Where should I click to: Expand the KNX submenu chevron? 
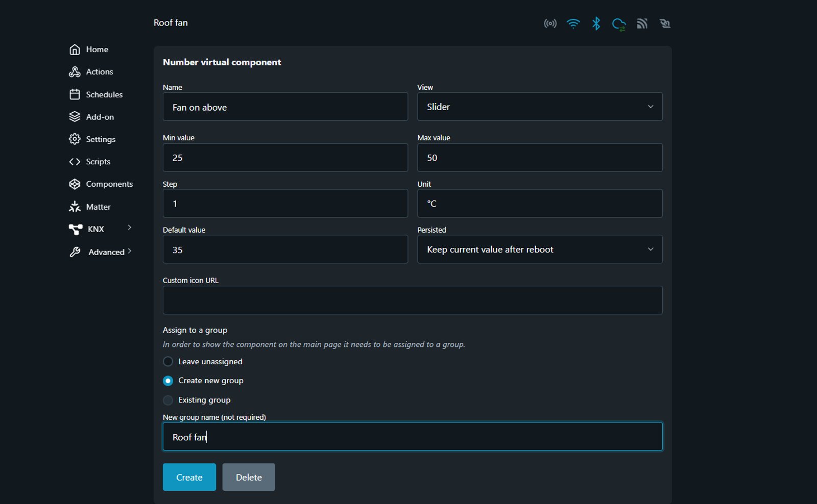click(x=129, y=228)
